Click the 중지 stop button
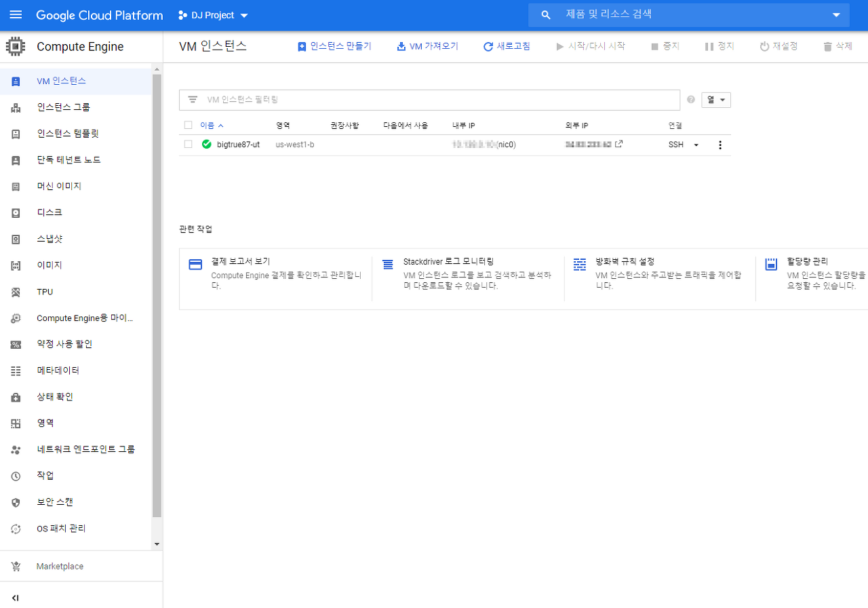The width and height of the screenshot is (868, 608). pos(665,46)
